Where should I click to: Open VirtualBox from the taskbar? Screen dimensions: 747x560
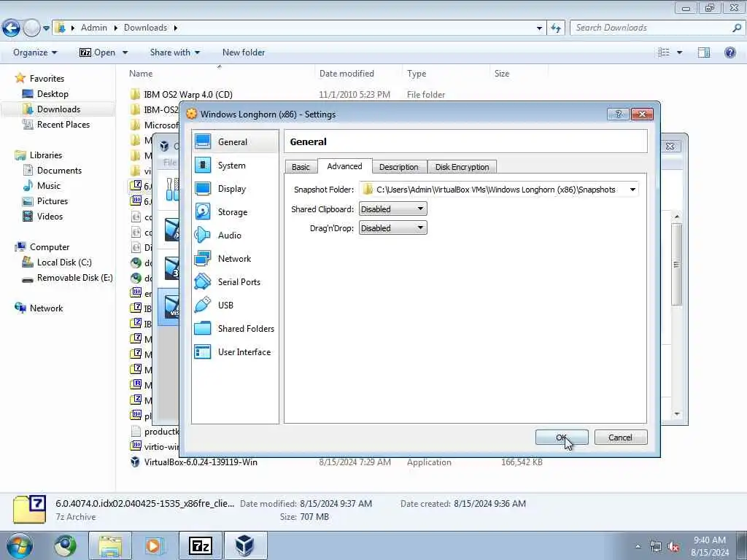coord(245,545)
